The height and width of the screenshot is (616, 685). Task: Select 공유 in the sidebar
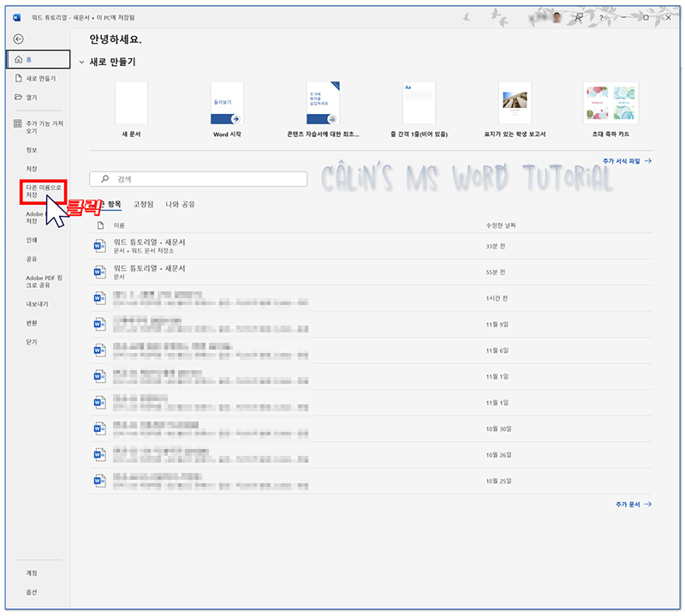(32, 259)
